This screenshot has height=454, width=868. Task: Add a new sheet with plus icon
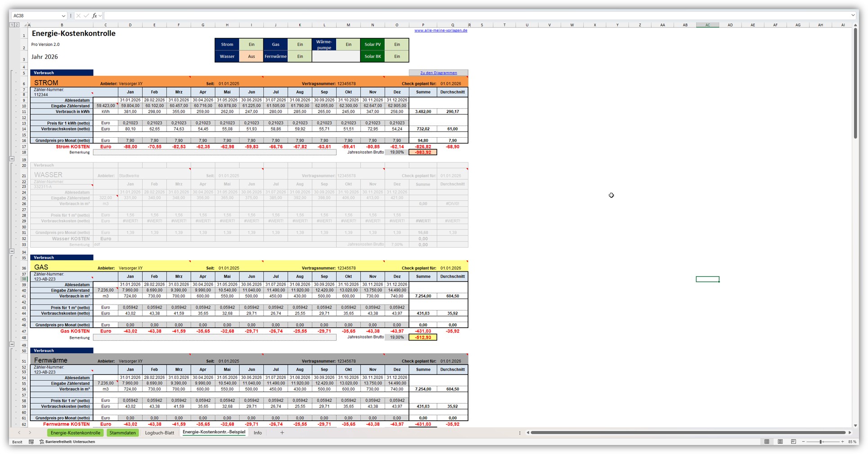click(282, 433)
